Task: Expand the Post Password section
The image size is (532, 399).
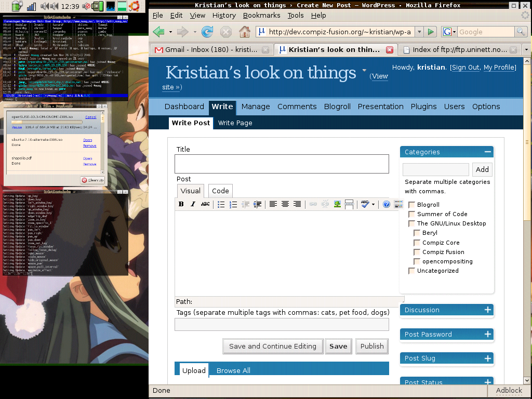Action: 487,335
